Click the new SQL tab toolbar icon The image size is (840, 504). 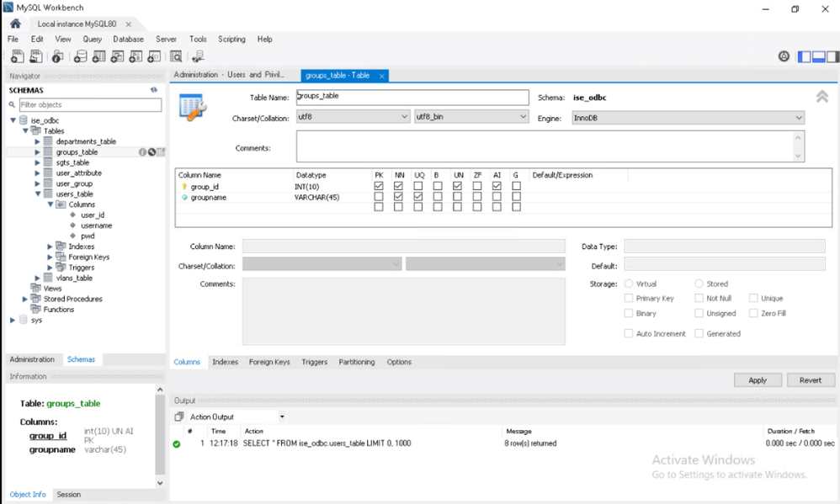pyautogui.click(x=17, y=56)
